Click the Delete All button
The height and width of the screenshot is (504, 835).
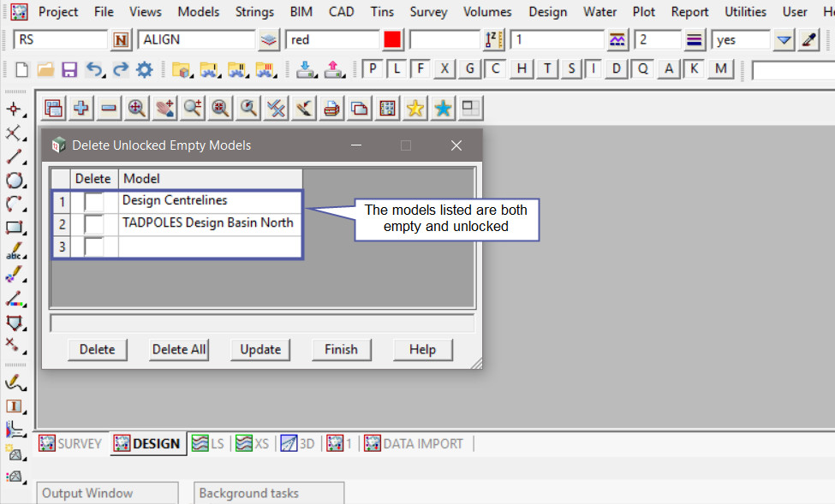coord(177,349)
